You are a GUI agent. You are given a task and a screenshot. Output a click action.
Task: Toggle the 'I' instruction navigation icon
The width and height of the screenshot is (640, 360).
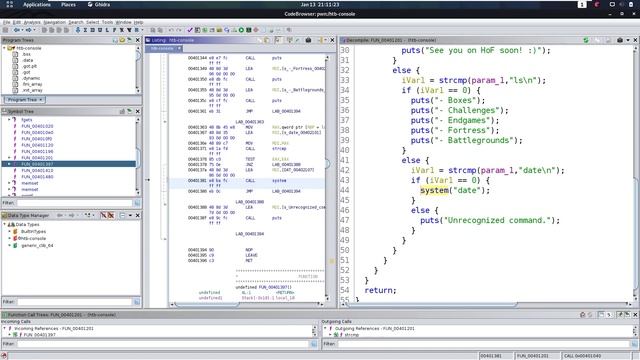pos(85,30)
